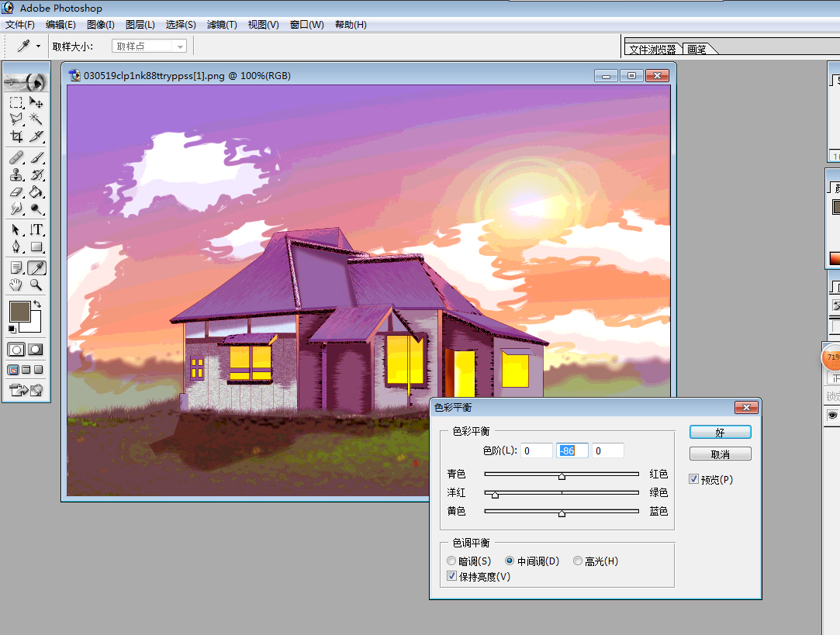Select the 暗调(S) shadows radio button
Viewport: 840px width, 635px height.
coord(451,561)
